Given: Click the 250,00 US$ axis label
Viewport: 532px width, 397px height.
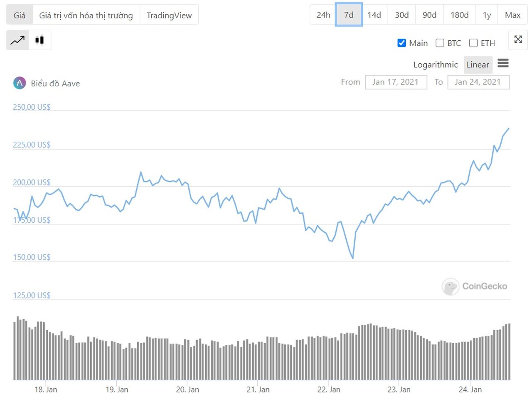Looking at the screenshot, I should pyautogui.click(x=32, y=107).
